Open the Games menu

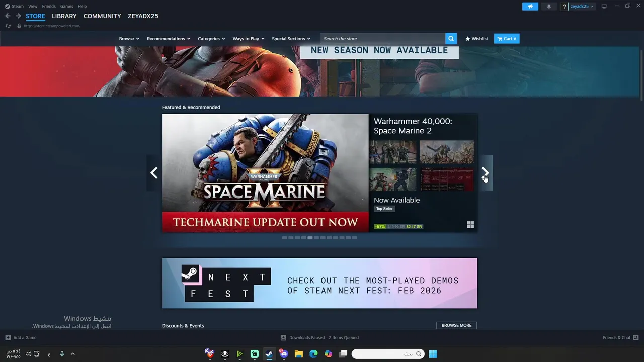pyautogui.click(x=66, y=6)
